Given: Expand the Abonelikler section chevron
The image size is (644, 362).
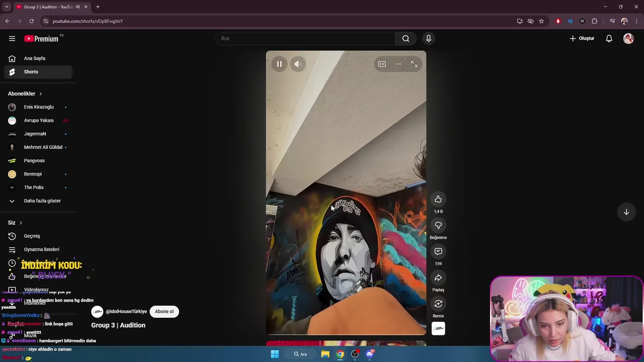Looking at the screenshot, I should (x=41, y=94).
